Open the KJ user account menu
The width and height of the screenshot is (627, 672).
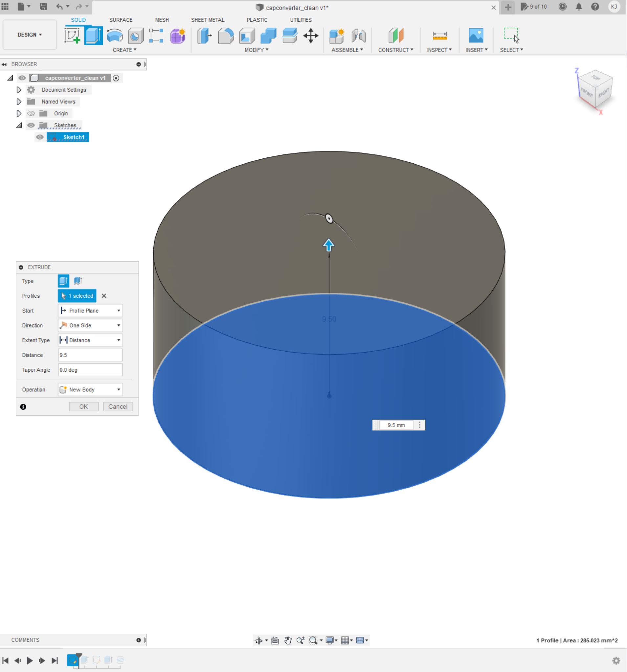click(x=614, y=7)
